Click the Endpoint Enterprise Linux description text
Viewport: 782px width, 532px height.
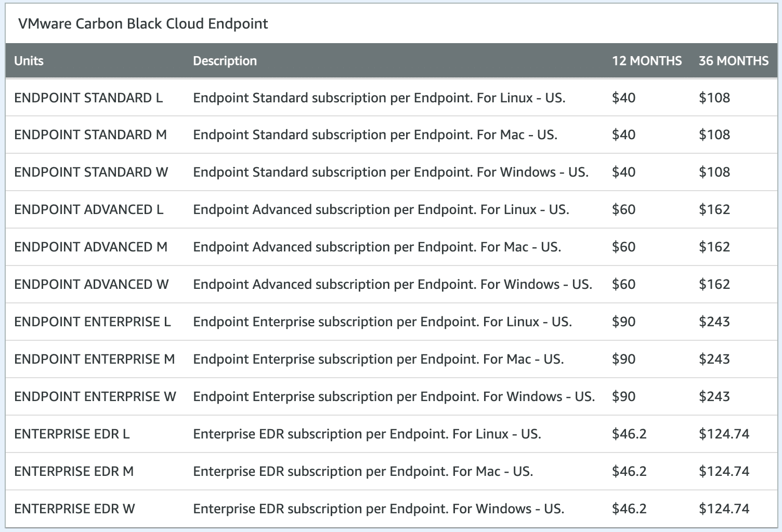(x=382, y=322)
